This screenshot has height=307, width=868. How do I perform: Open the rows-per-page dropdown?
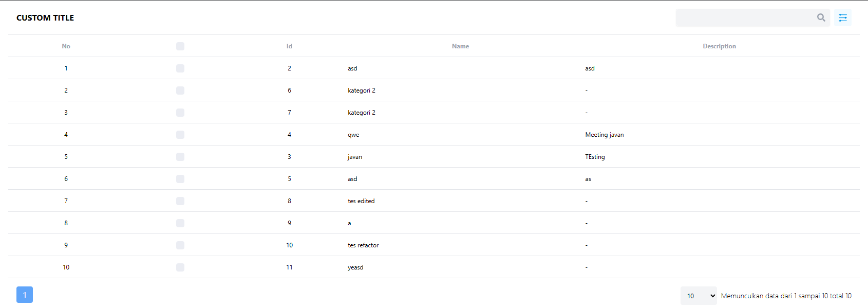[699, 296]
